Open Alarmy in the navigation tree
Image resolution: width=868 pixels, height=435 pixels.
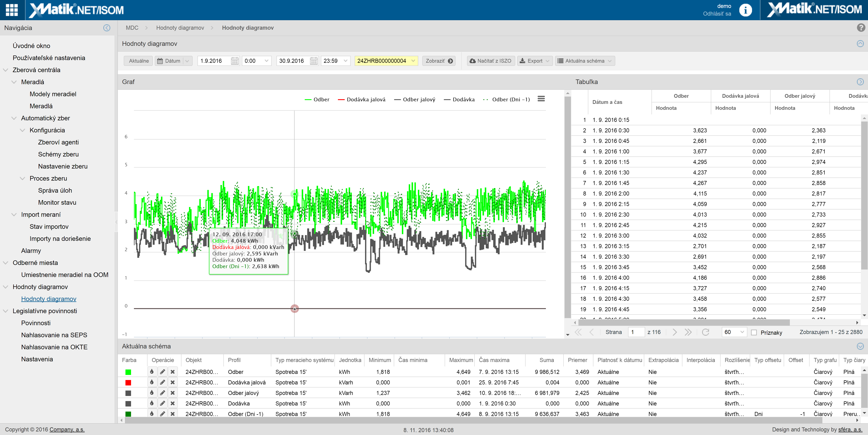coord(31,251)
